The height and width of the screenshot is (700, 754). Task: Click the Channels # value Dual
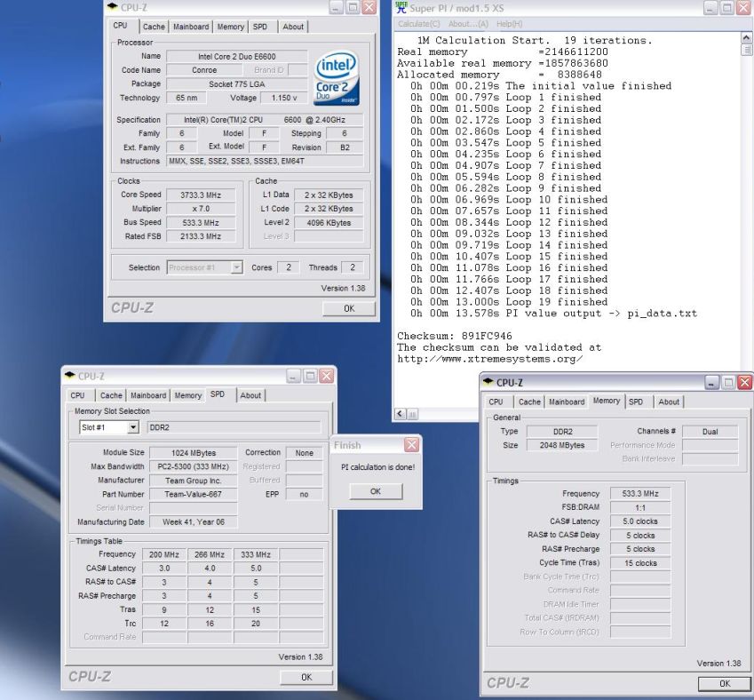[x=710, y=432]
